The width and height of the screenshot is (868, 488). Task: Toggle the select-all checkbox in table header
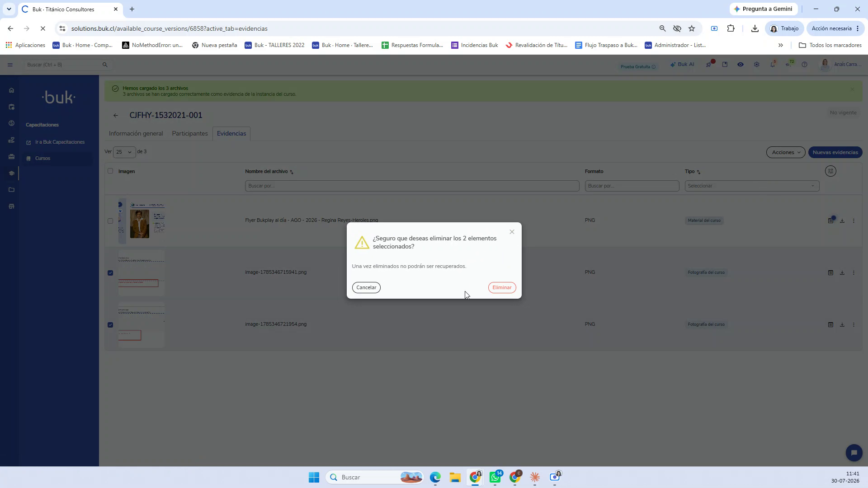(110, 171)
